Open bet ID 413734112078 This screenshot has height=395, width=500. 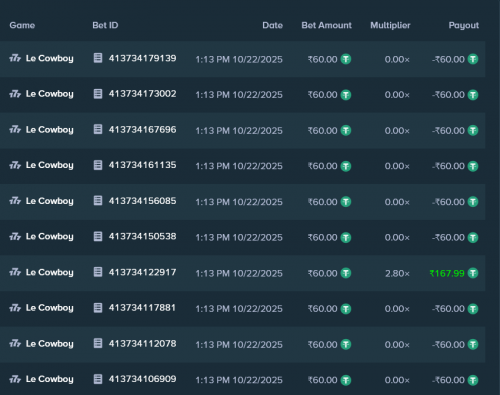pos(142,343)
